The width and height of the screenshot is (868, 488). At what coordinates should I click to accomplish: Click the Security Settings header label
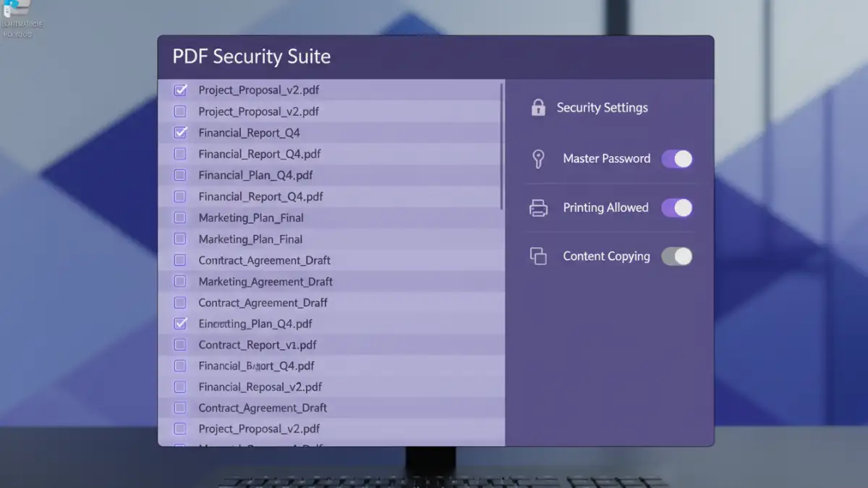[x=601, y=106]
